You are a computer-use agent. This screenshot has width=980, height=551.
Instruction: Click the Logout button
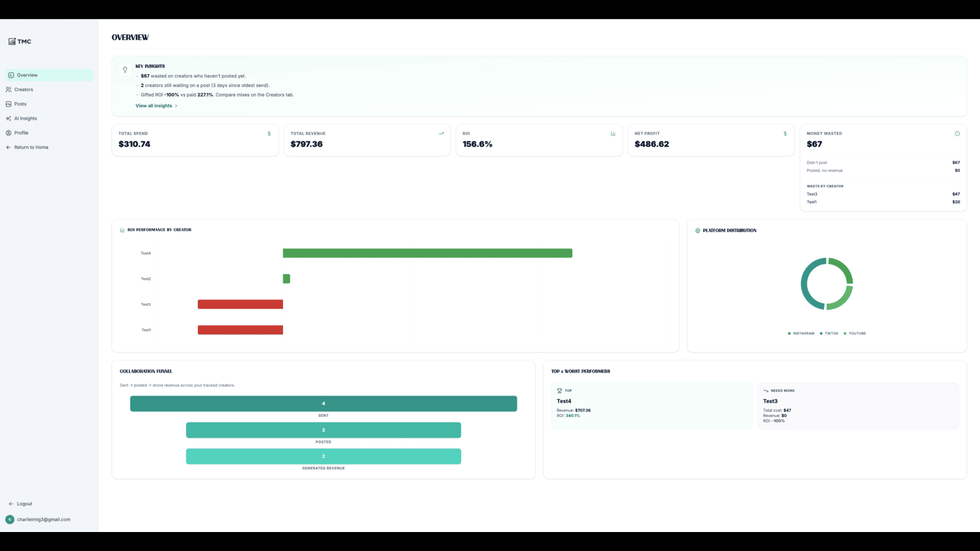point(21,504)
